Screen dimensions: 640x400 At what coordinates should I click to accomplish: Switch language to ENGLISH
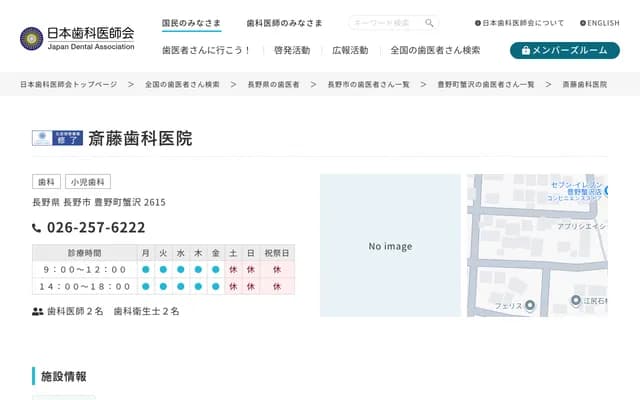pyautogui.click(x=599, y=23)
